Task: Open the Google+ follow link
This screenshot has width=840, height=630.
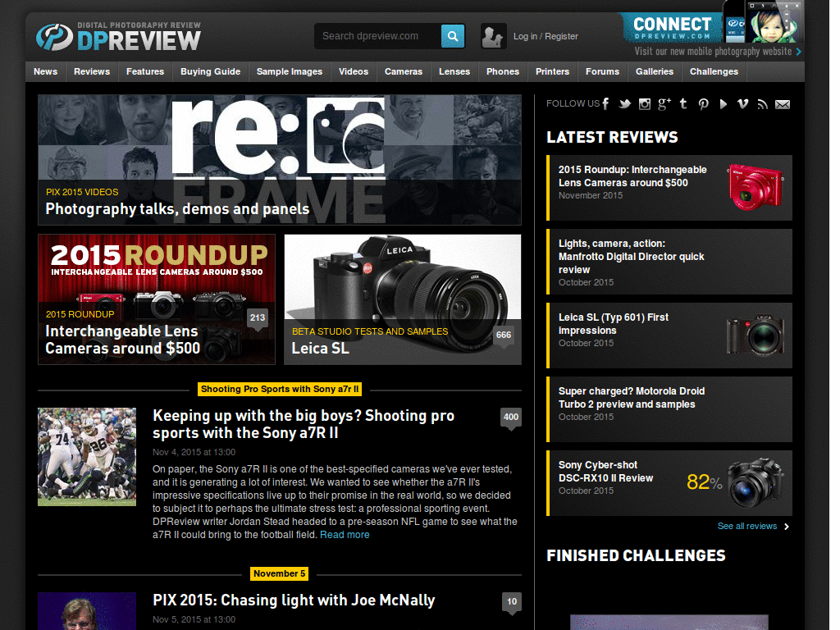Action: [x=664, y=103]
